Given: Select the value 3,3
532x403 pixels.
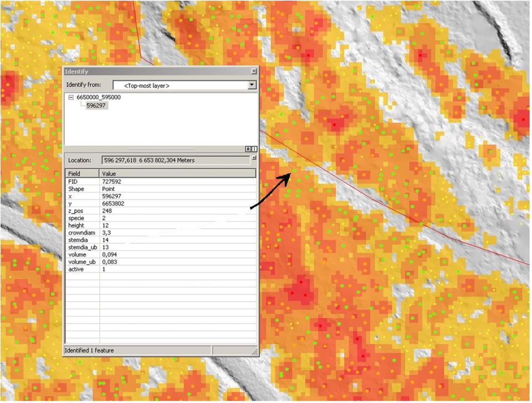Looking at the screenshot, I should point(106,233).
